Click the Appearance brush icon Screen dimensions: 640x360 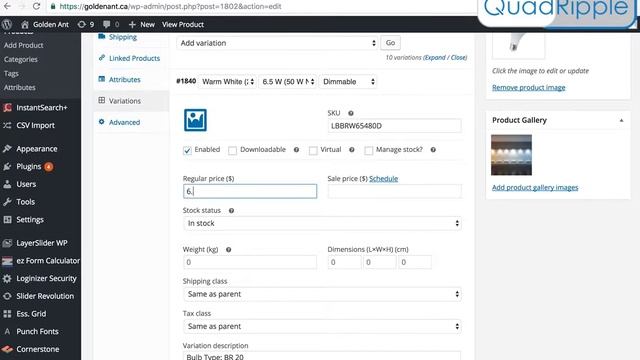coord(7,149)
